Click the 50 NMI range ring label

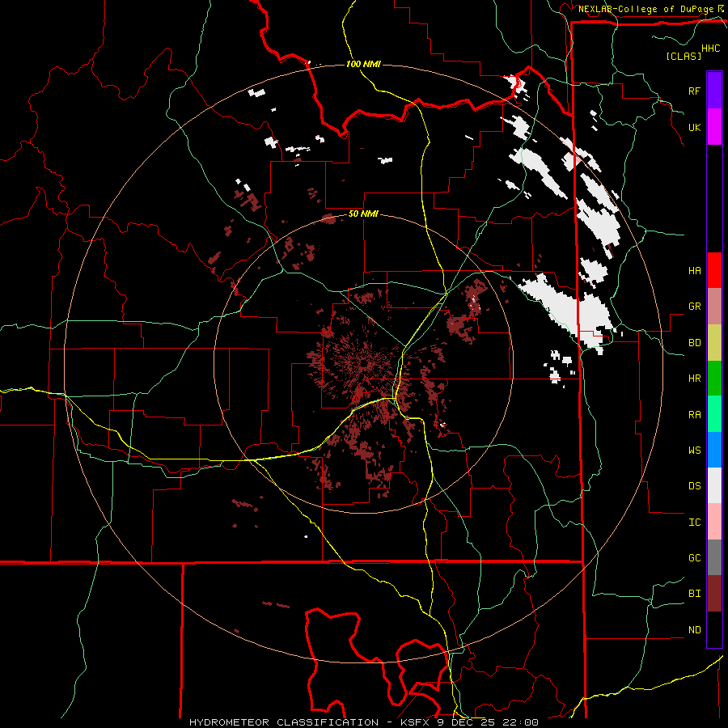tap(363, 214)
